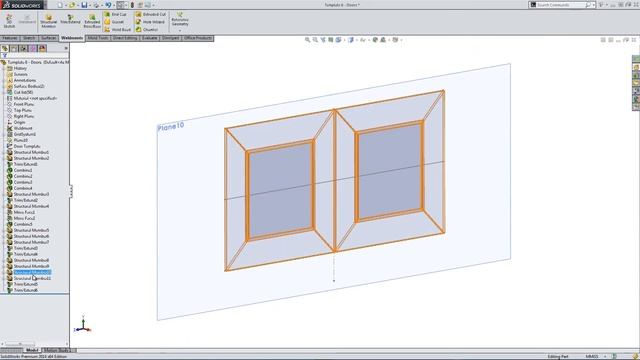Image resolution: width=640 pixels, height=360 pixels.
Task: Open the Sketch tab
Action: pyautogui.click(x=29, y=38)
